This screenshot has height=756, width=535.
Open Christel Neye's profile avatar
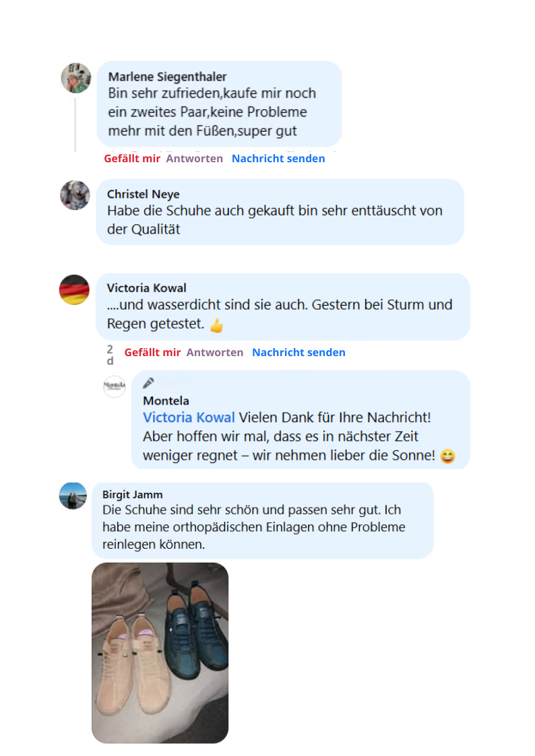75,195
